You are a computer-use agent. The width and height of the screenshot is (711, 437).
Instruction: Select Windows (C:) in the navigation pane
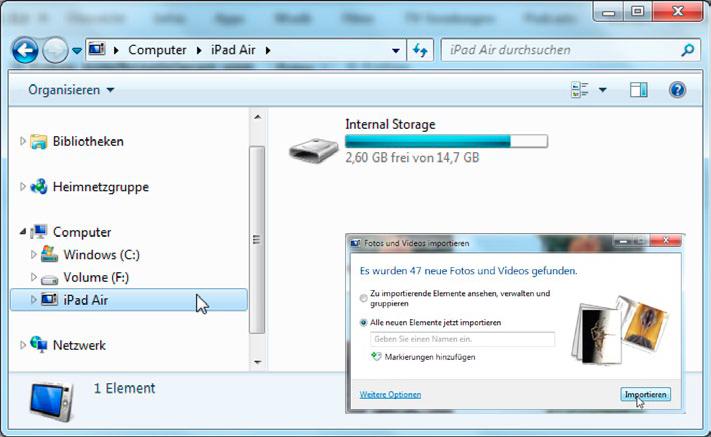click(x=102, y=255)
